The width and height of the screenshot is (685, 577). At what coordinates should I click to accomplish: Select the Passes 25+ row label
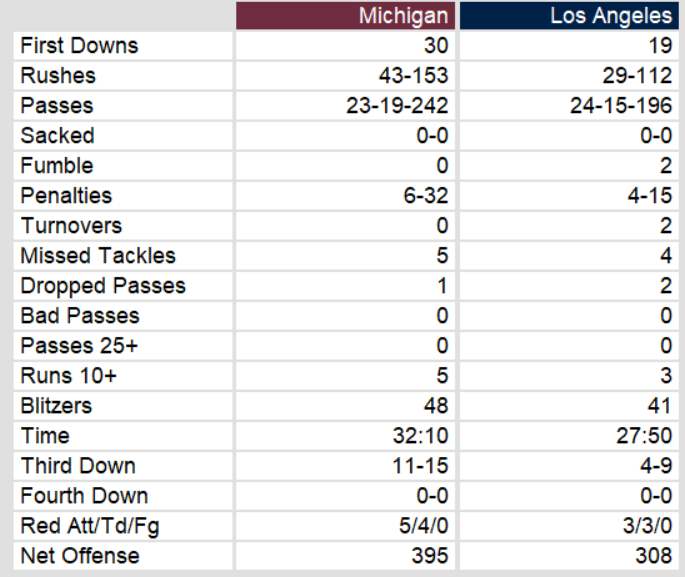(x=80, y=346)
